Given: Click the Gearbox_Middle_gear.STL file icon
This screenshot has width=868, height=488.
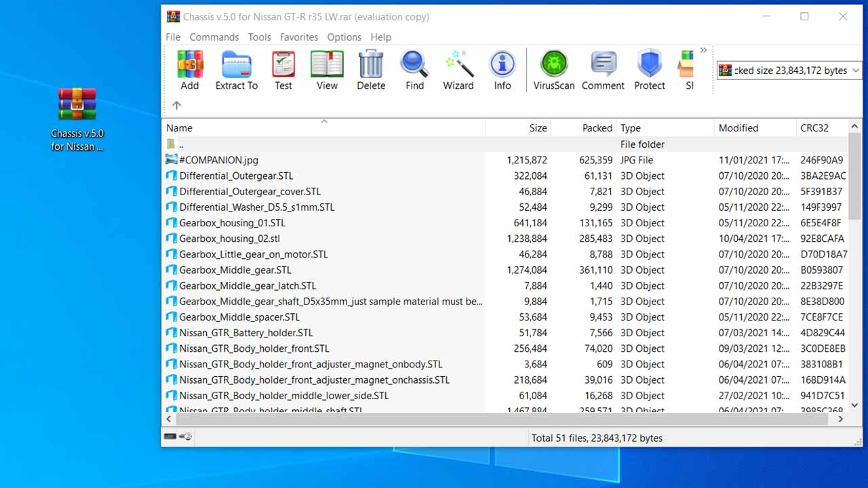Looking at the screenshot, I should [x=172, y=270].
